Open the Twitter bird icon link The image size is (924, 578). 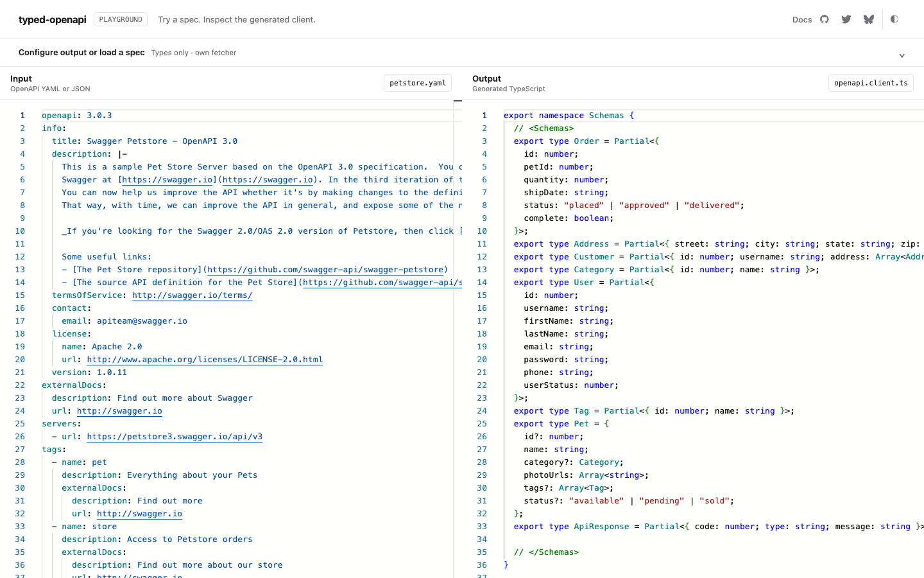pos(846,19)
